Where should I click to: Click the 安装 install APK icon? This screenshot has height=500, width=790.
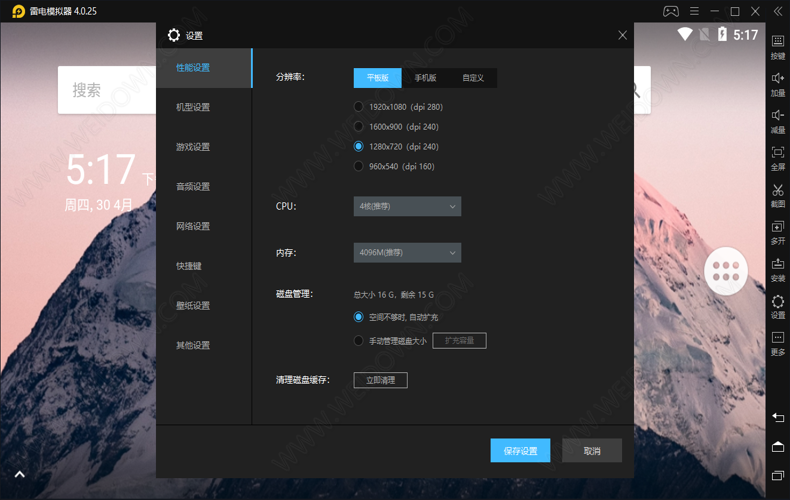click(x=777, y=265)
